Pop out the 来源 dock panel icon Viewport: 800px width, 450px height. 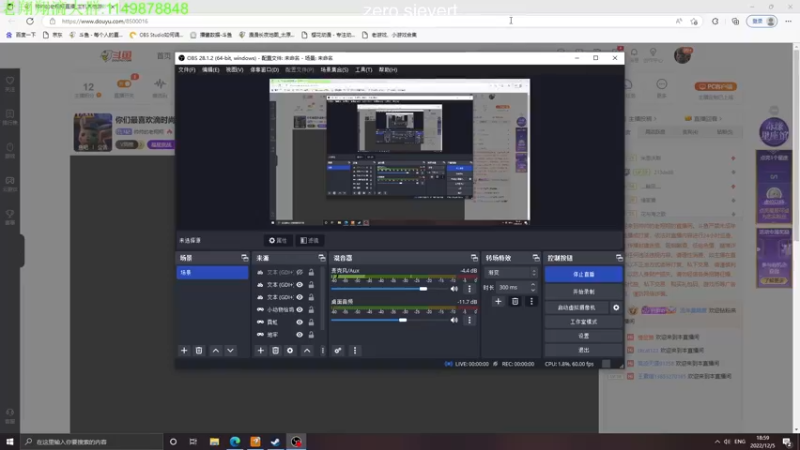point(321,258)
